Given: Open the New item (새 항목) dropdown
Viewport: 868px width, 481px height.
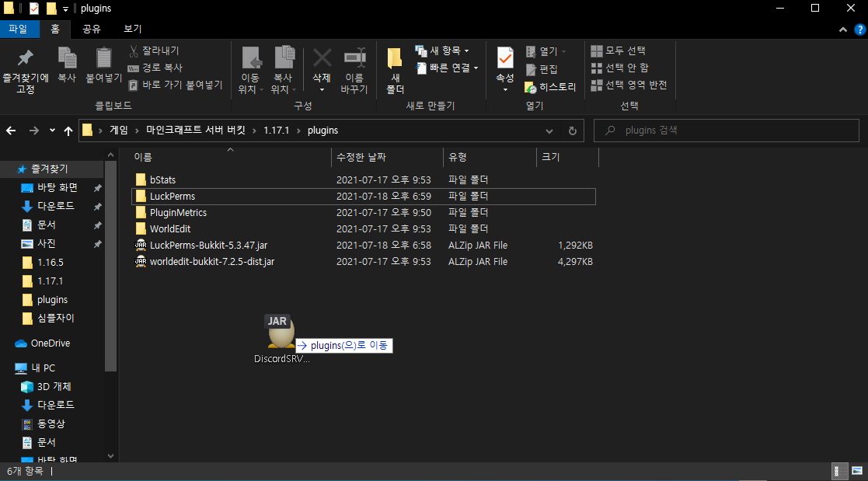Looking at the screenshot, I should click(442, 51).
